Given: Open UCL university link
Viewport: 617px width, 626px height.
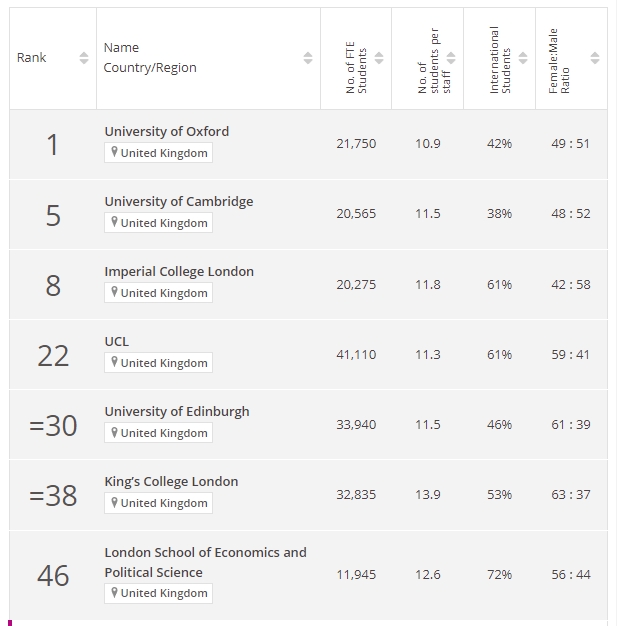Looking at the screenshot, I should [x=117, y=342].
